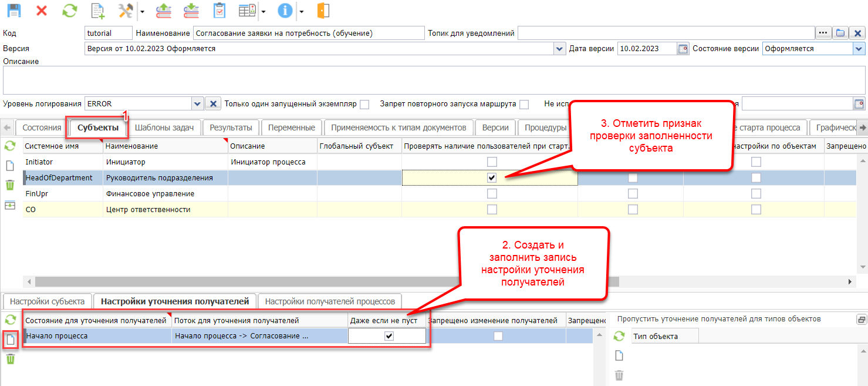Open the Настройки получателей процессов tab

point(330,301)
